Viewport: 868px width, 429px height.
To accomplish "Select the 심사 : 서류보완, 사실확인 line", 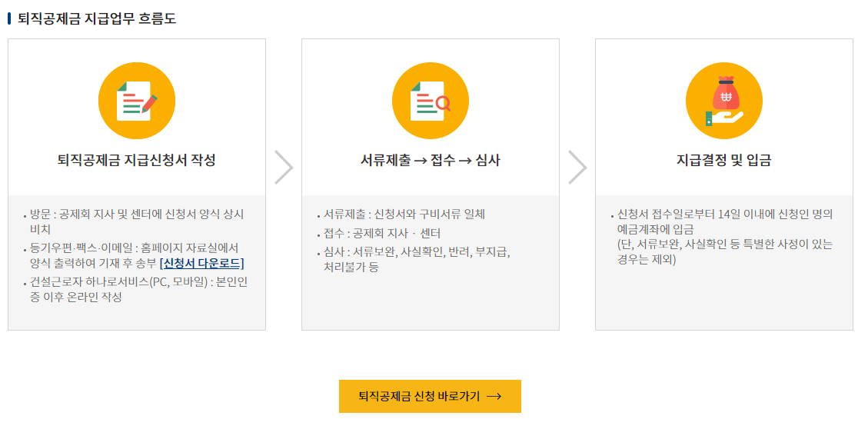I will tap(417, 260).
